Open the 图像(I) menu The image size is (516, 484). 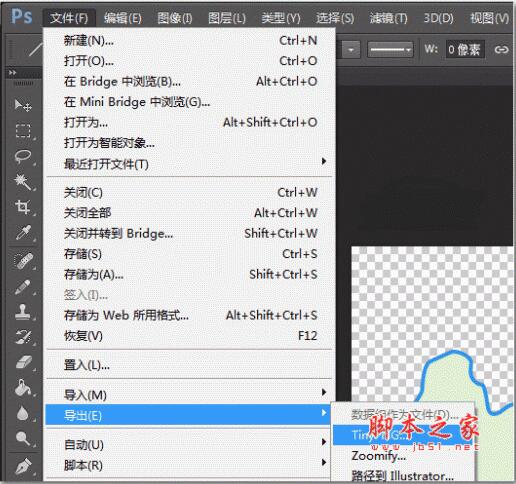175,18
